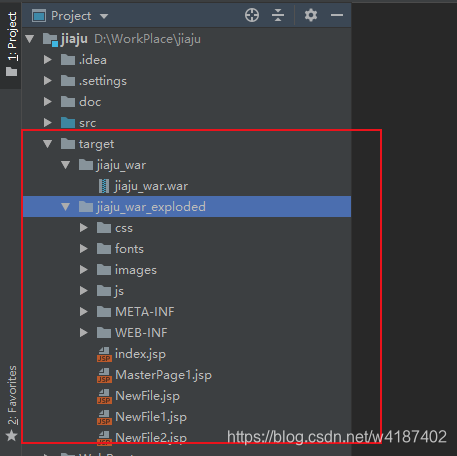Screen dimensions: 457x456
Task: Select index.jsp file name
Action: [x=140, y=354]
